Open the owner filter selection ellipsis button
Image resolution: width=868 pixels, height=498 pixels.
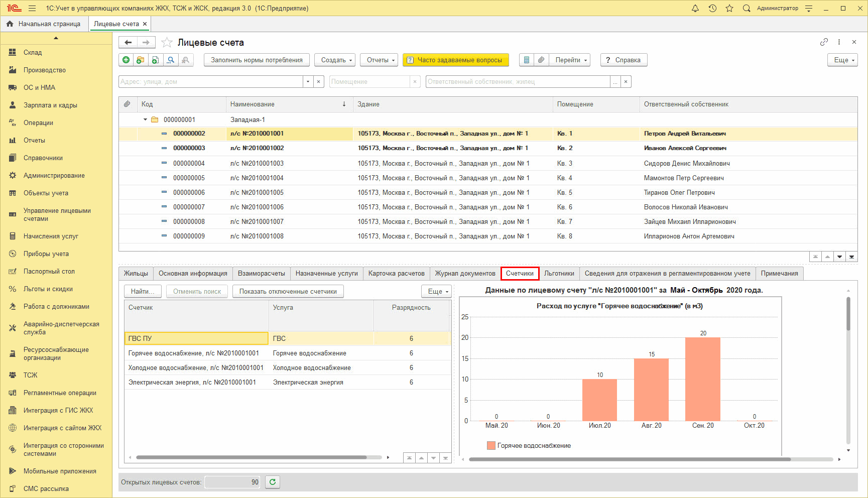(x=615, y=81)
